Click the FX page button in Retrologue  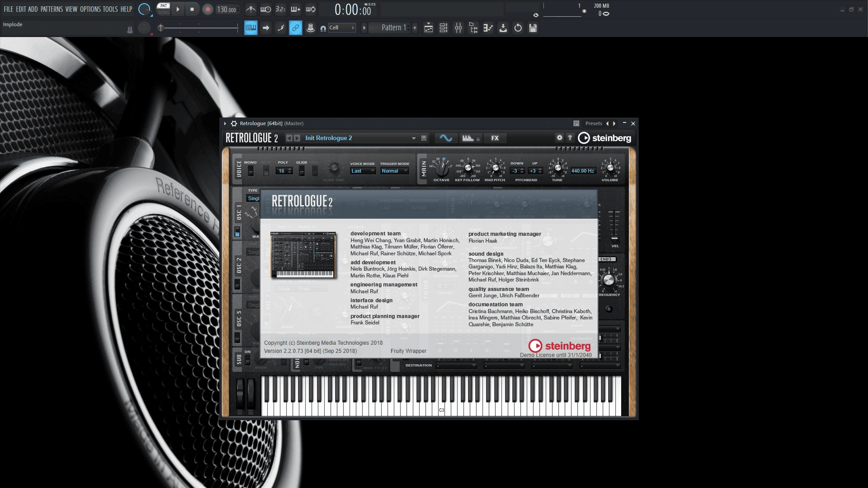[495, 138]
